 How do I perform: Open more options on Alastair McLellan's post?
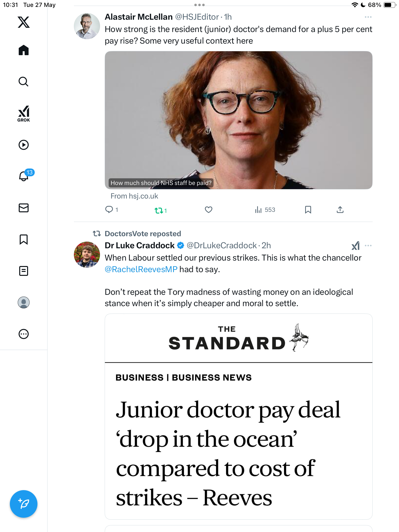[368, 17]
